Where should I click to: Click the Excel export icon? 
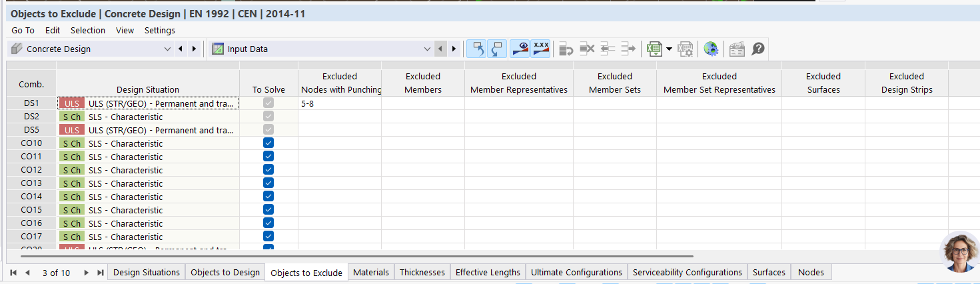point(654,49)
